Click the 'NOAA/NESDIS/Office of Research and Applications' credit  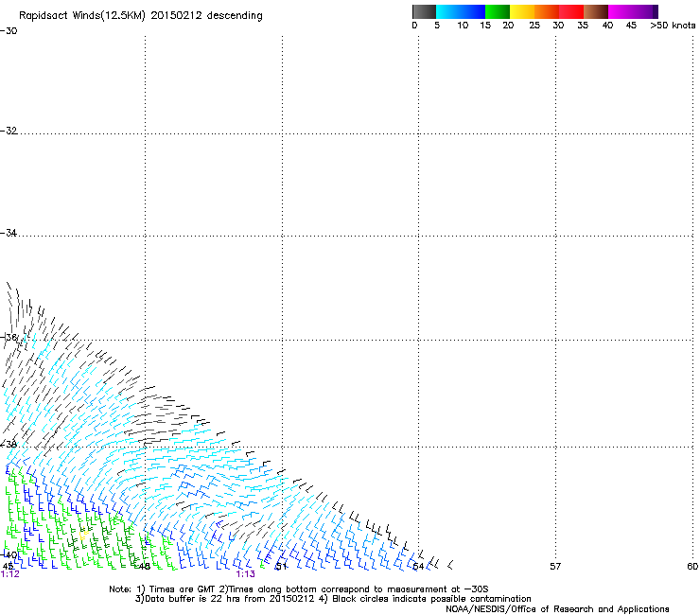click(x=557, y=609)
